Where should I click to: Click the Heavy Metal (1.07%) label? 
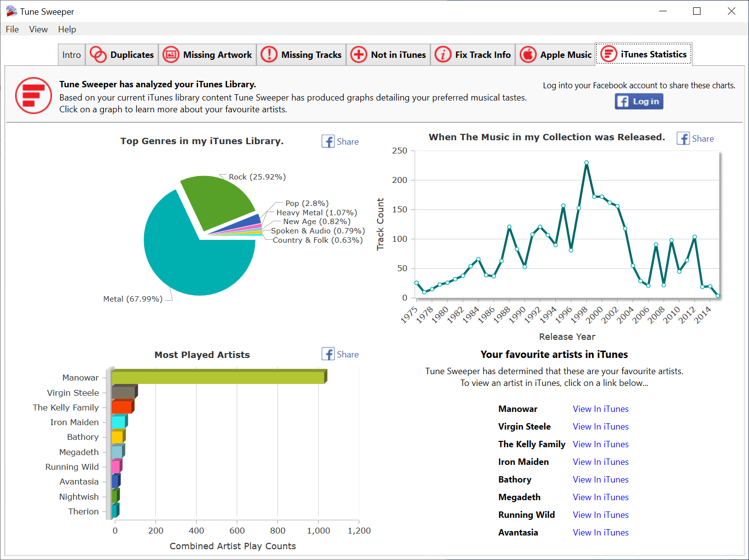point(317,213)
